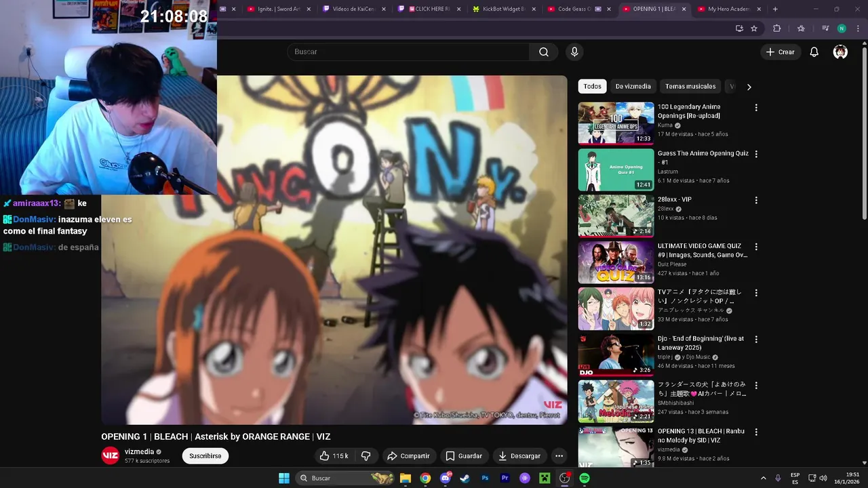The width and height of the screenshot is (868, 488).
Task: Open Discord from taskbar
Action: click(x=446, y=478)
